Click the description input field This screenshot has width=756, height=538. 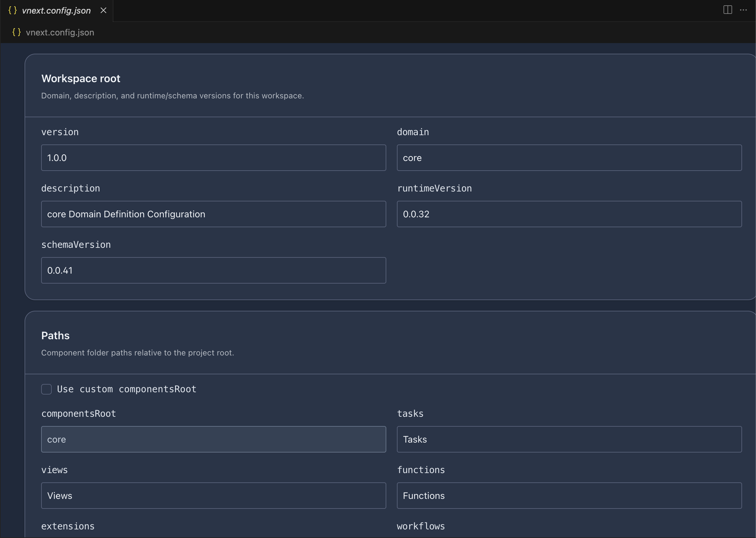pos(214,214)
